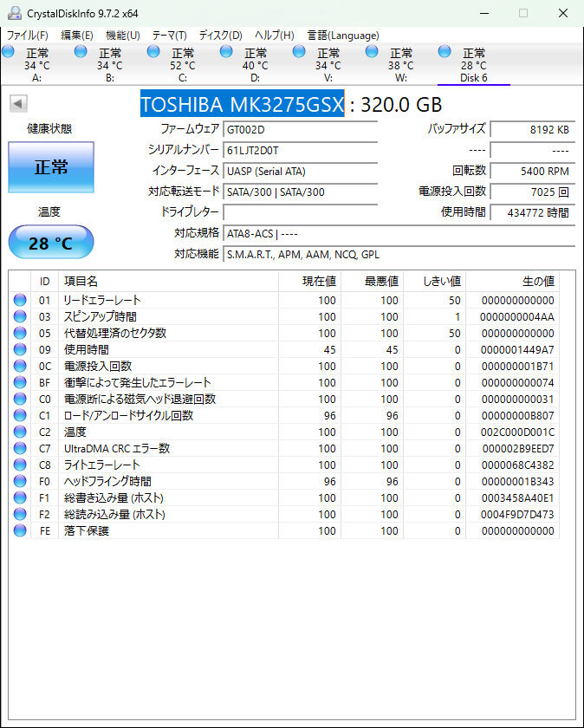
Task: Click the CrystalDiskInfo app icon in title bar
Action: click(15, 13)
